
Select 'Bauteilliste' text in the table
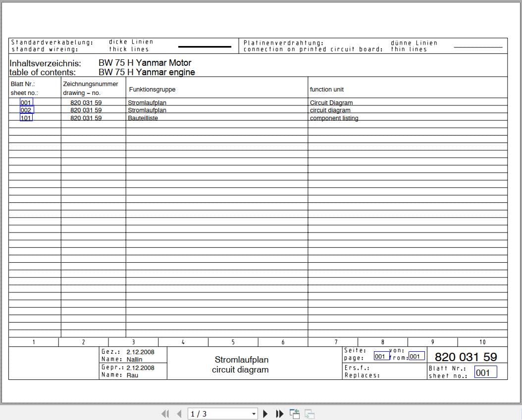(143, 118)
